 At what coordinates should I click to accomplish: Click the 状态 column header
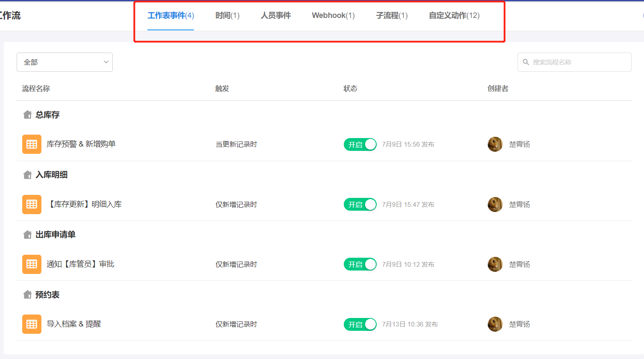point(350,88)
